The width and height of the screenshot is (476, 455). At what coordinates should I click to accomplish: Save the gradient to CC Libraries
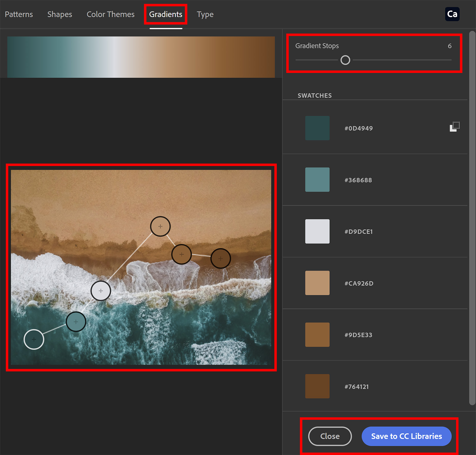407,436
